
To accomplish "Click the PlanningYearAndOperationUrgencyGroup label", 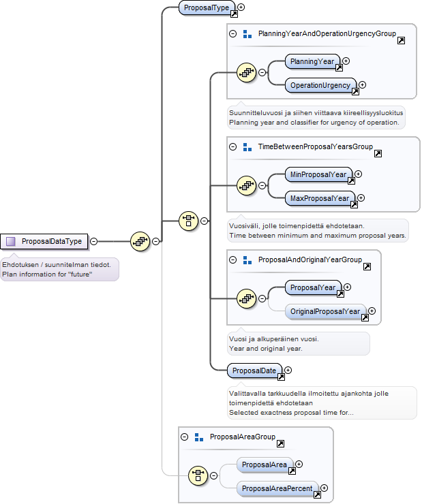I will (327, 33).
